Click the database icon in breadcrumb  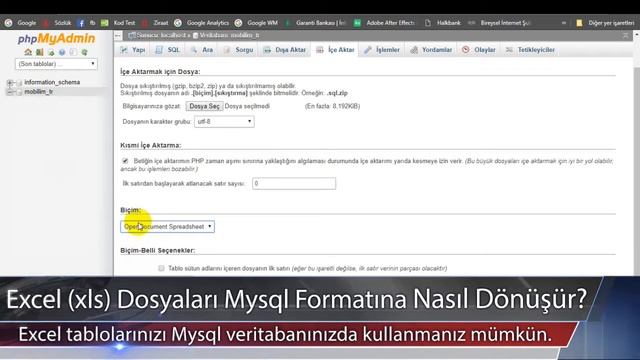coord(196,36)
